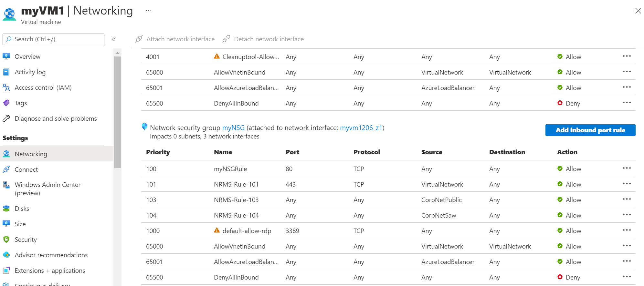Click the Disks icon in sidebar

coord(6,209)
